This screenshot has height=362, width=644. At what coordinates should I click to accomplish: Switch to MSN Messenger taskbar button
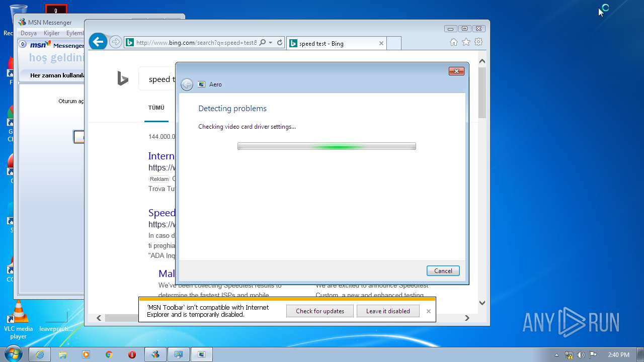click(x=155, y=354)
